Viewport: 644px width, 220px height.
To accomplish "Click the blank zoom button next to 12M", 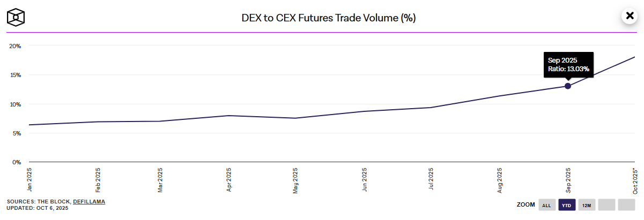I will [606, 204].
